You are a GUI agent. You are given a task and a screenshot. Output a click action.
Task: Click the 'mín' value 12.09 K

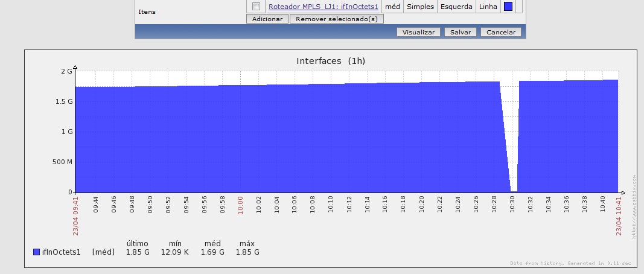[x=175, y=252]
